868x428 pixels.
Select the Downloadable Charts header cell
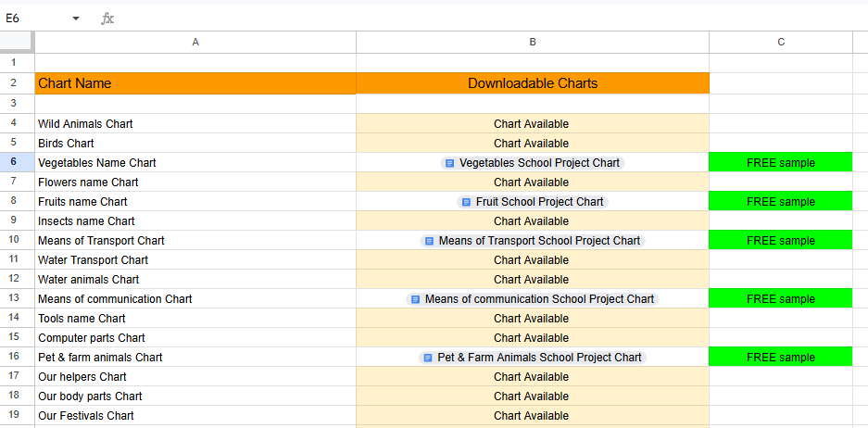533,83
